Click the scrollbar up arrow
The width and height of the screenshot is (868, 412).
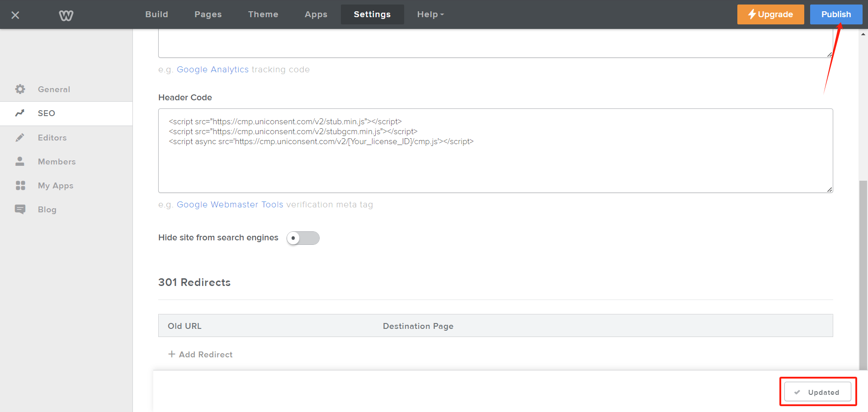pos(863,34)
